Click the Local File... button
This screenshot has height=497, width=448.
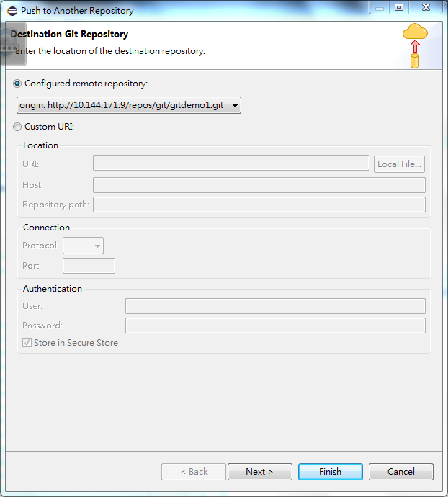[x=399, y=164]
